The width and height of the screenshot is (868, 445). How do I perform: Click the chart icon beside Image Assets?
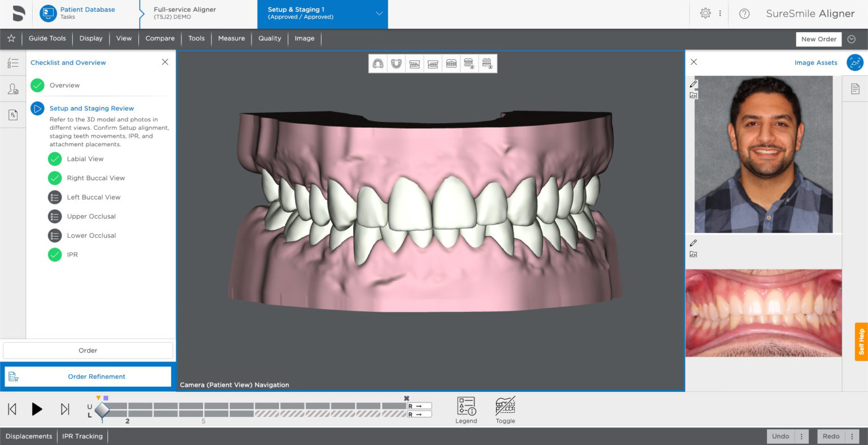click(854, 62)
